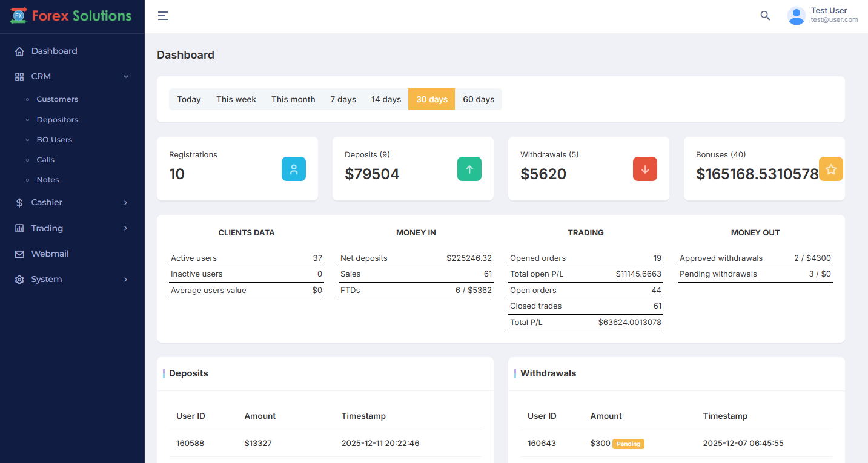868x463 pixels.
Task: Click the orange Bonuses star icon
Action: 830,169
